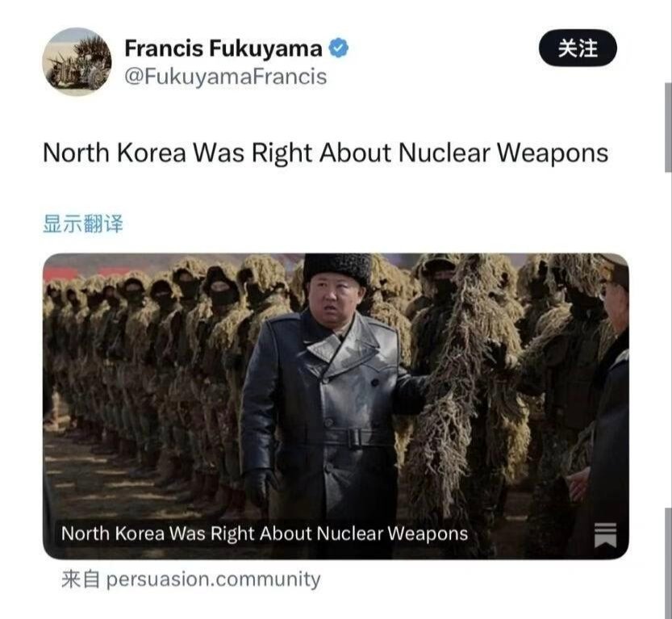Click the upper scrollbar thumb at right edge
672x619 pixels.
668,128
